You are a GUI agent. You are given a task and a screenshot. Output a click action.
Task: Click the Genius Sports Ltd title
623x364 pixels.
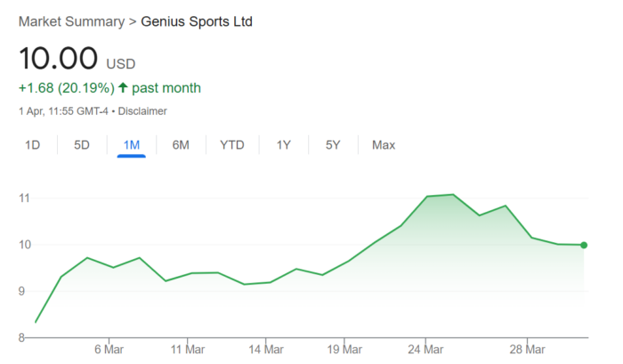coord(197,20)
